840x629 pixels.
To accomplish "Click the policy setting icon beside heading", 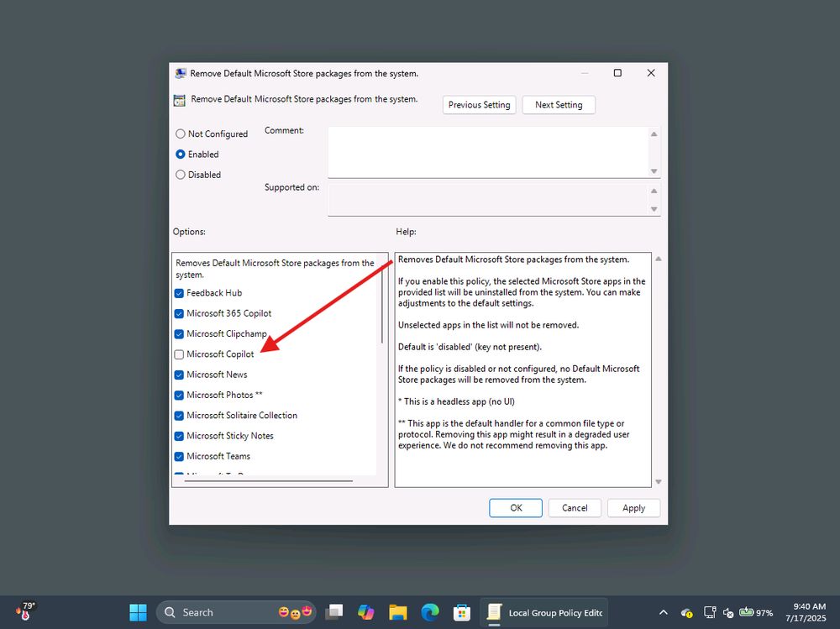I will coord(180,100).
